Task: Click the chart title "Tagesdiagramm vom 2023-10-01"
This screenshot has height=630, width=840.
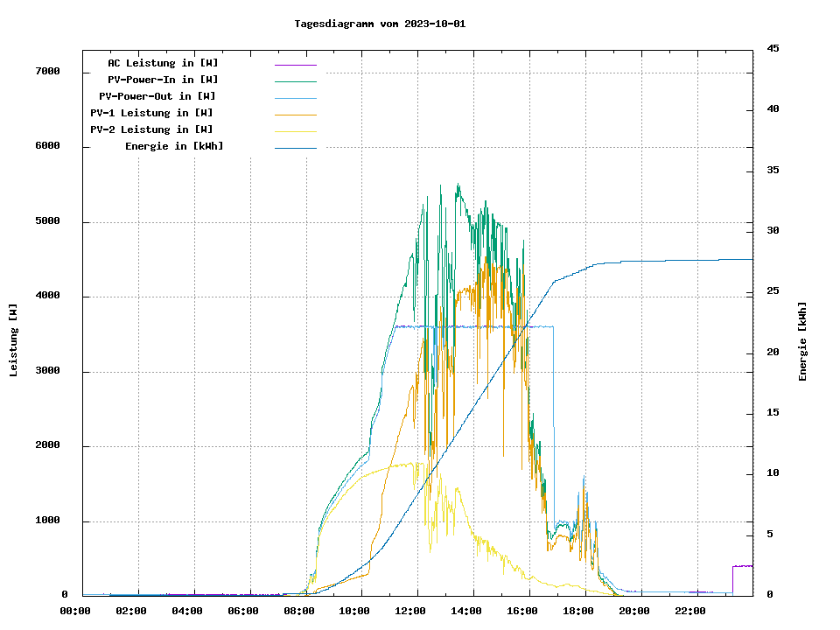Action: tap(380, 24)
